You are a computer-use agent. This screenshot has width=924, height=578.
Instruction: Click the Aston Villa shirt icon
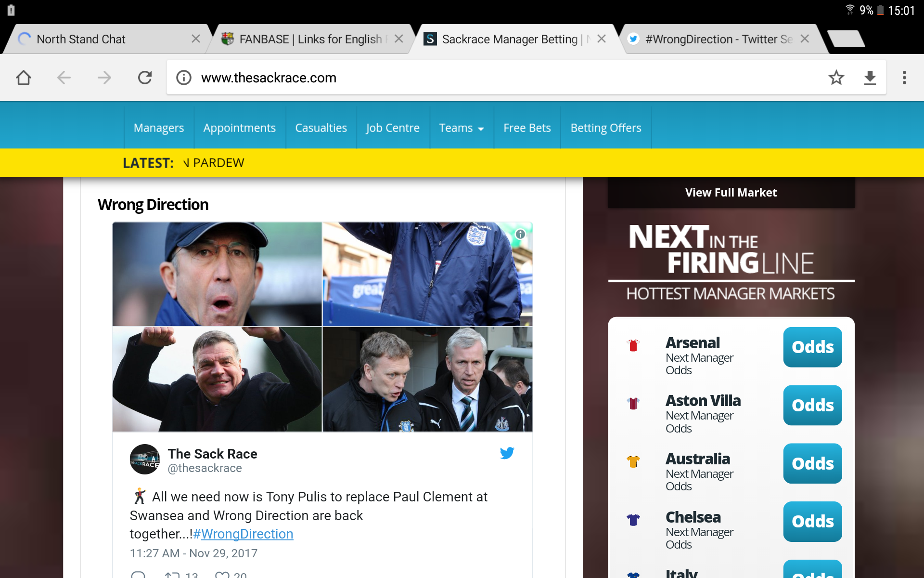(633, 403)
